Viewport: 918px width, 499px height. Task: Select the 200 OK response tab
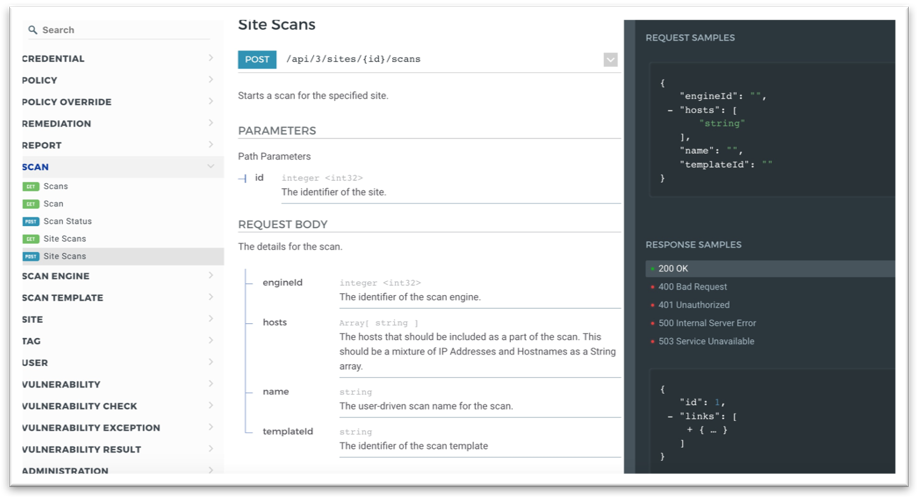point(673,269)
